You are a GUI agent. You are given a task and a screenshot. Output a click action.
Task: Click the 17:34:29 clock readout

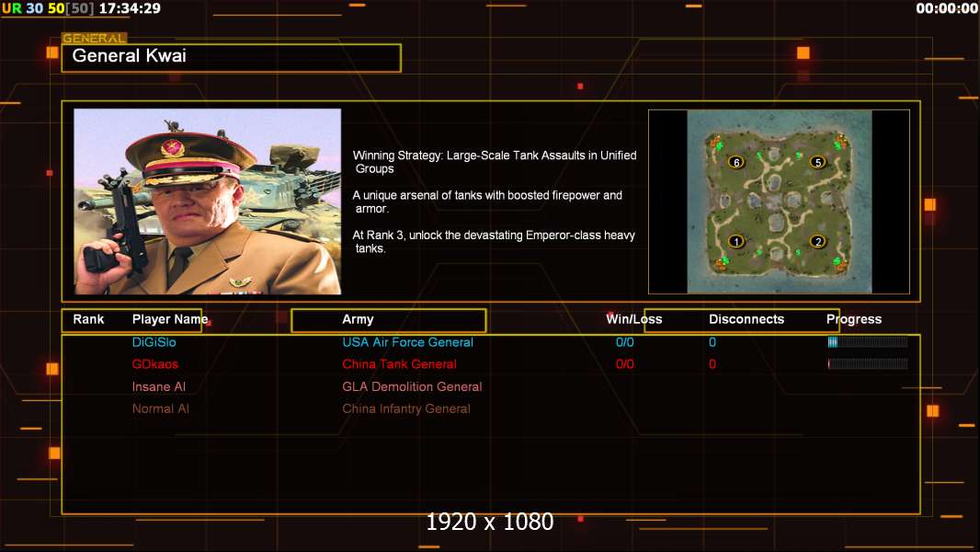coord(130,8)
